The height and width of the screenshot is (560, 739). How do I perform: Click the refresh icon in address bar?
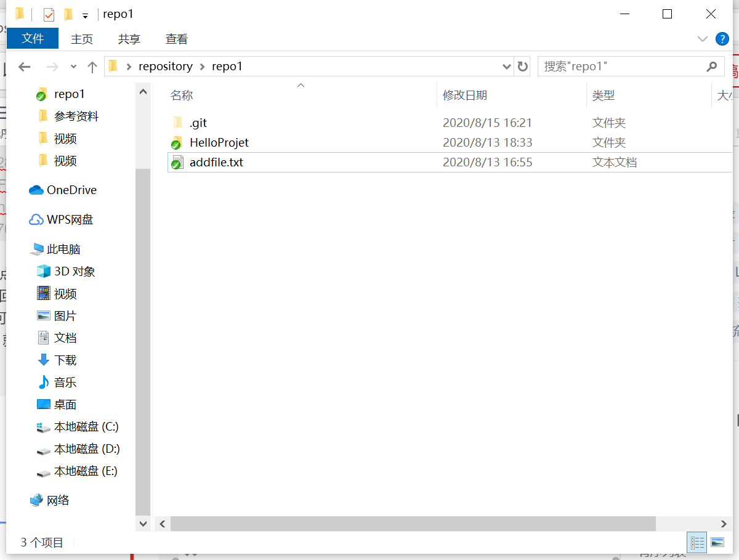523,66
